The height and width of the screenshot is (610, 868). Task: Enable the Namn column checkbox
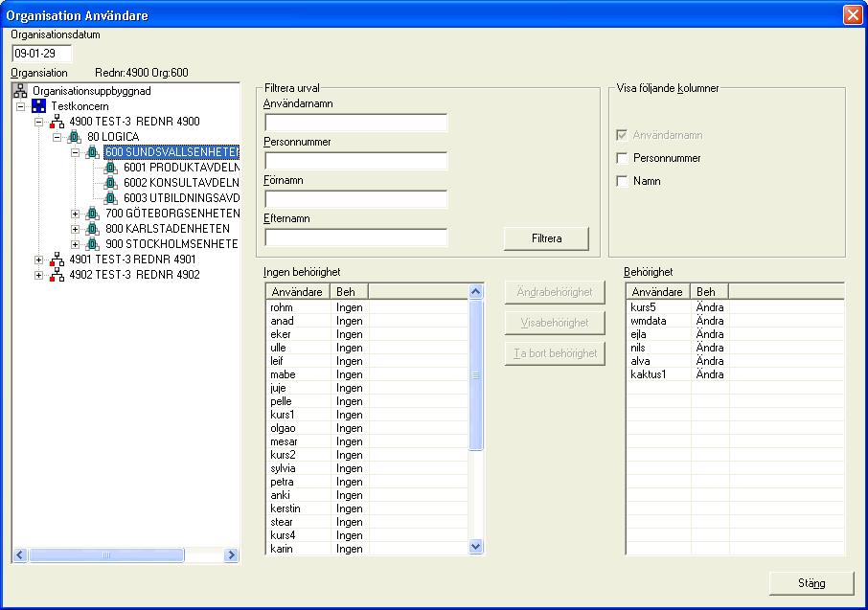click(622, 181)
